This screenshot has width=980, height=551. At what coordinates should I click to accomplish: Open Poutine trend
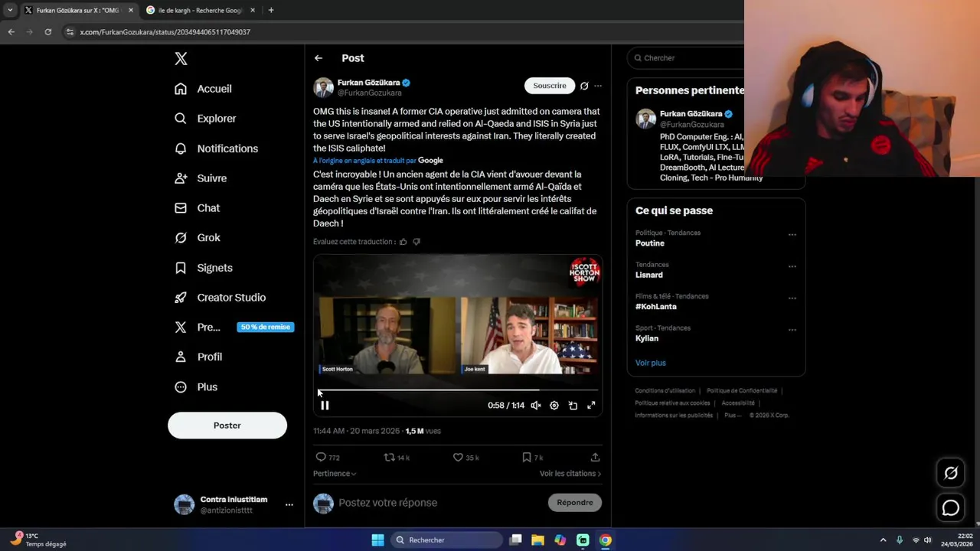point(650,243)
